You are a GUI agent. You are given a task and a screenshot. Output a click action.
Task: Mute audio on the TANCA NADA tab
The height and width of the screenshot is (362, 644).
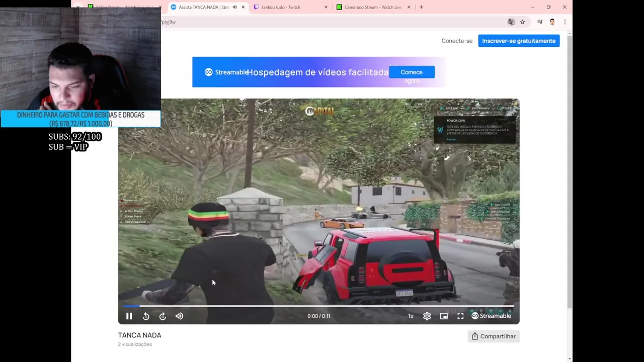point(234,7)
